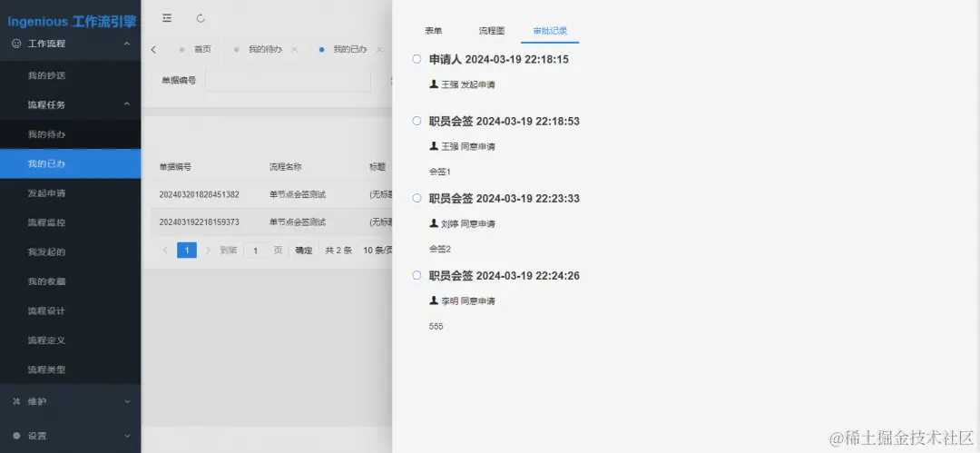Go to the previous page arrow
This screenshot has width=980, height=453.
tap(166, 251)
